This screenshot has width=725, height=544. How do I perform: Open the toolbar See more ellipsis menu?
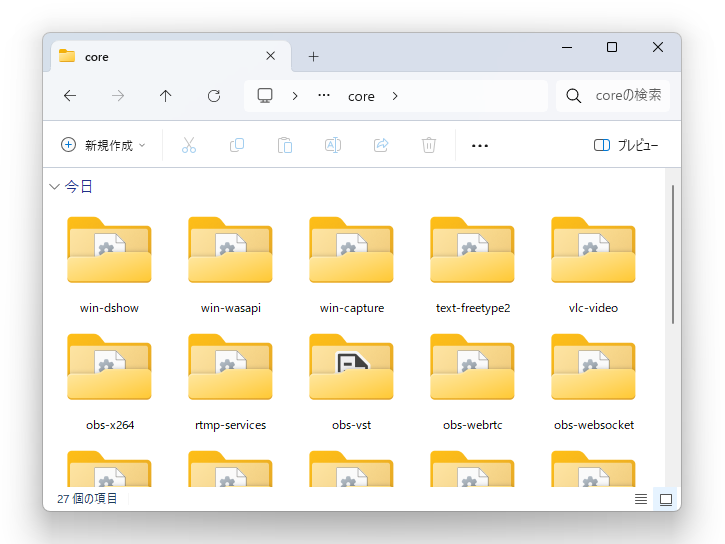[479, 146]
